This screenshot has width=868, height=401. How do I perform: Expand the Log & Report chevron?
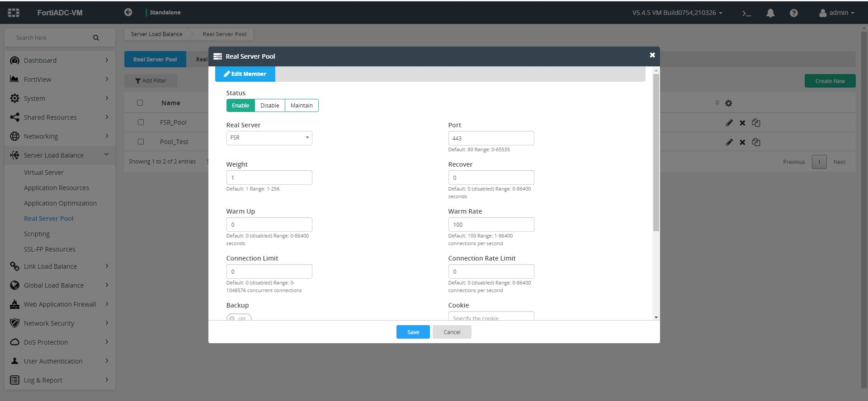point(107,379)
